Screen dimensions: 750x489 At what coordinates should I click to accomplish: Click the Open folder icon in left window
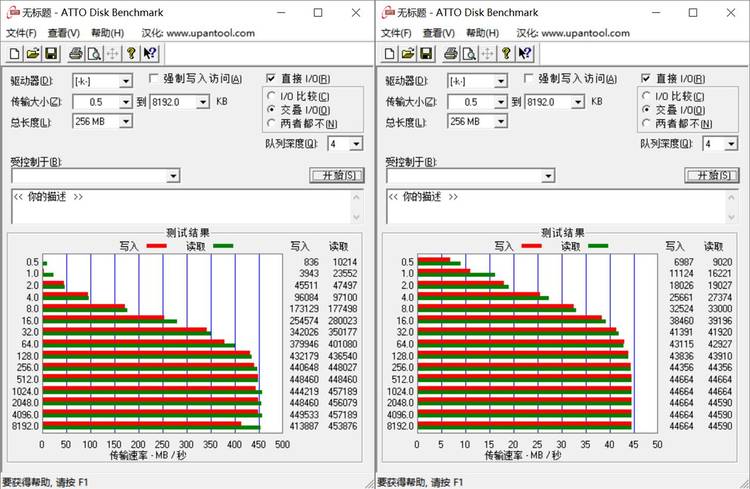click(x=32, y=53)
